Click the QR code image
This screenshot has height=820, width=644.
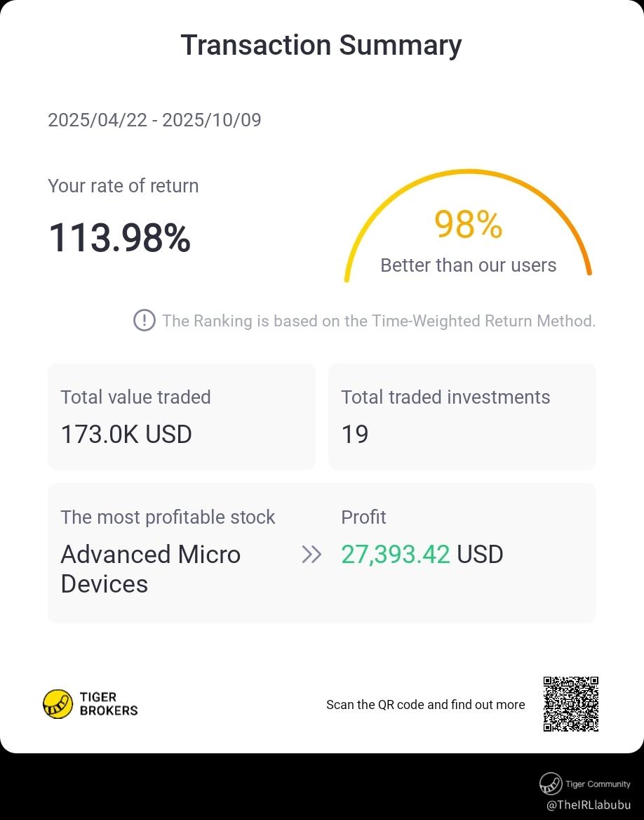click(571, 704)
